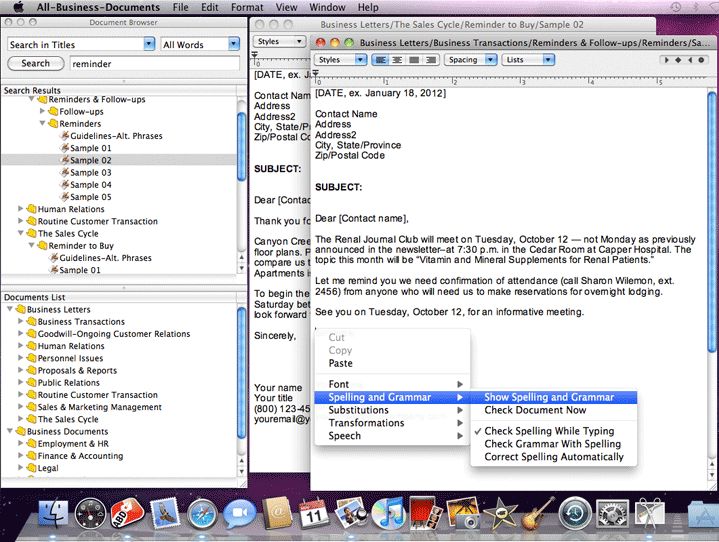Open Mail stamp icon in the Dock
The image size is (719, 542).
pos(165,514)
